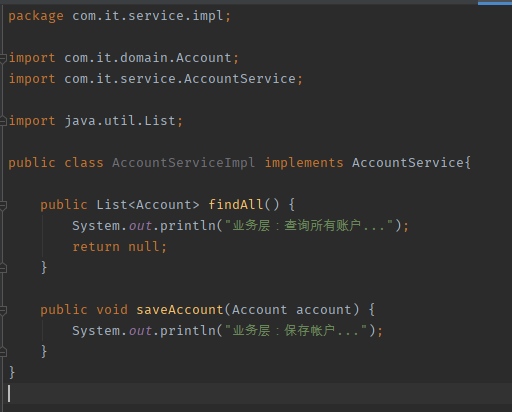
Task: Click 'com.it.service.AccountService' import path
Action: (180, 79)
